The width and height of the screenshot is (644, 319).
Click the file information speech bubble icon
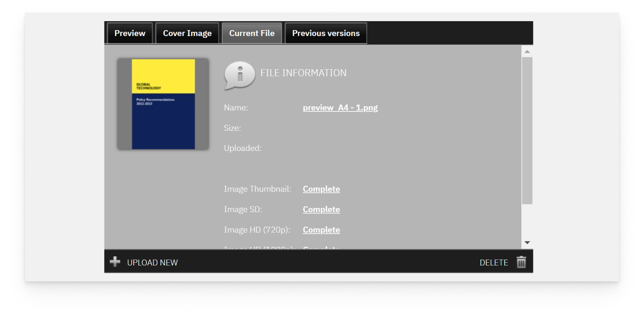click(240, 75)
